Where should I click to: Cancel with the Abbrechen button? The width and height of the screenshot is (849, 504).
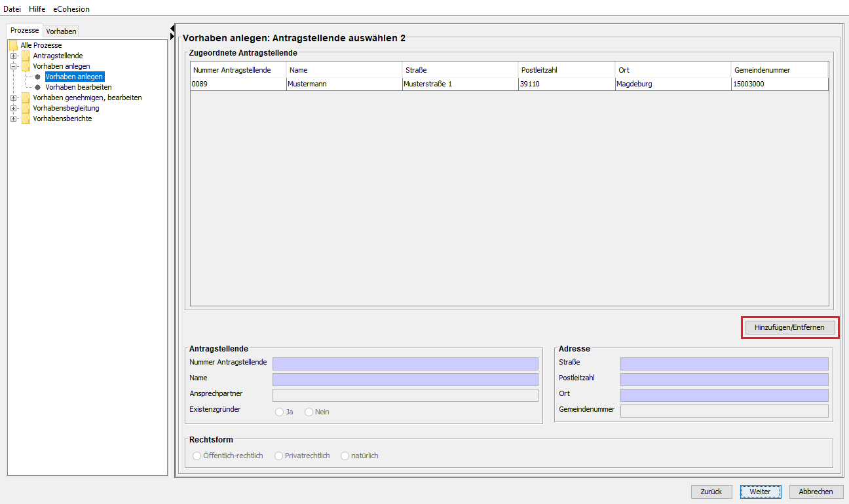click(x=816, y=492)
